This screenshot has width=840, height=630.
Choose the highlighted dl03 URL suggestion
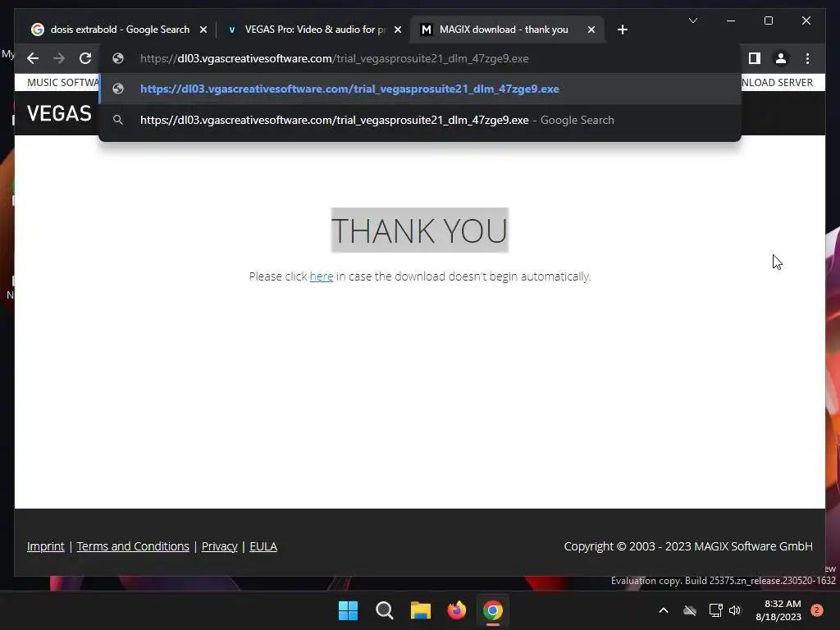click(420, 89)
